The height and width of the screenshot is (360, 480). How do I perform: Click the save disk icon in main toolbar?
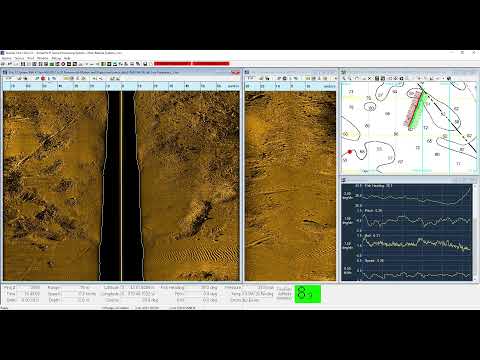[x=145, y=64]
